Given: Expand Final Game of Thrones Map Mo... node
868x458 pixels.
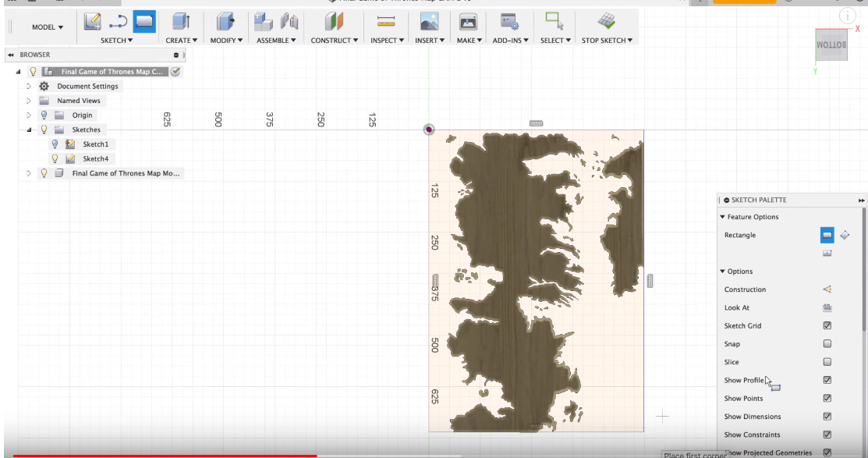Looking at the screenshot, I should pyautogui.click(x=29, y=173).
